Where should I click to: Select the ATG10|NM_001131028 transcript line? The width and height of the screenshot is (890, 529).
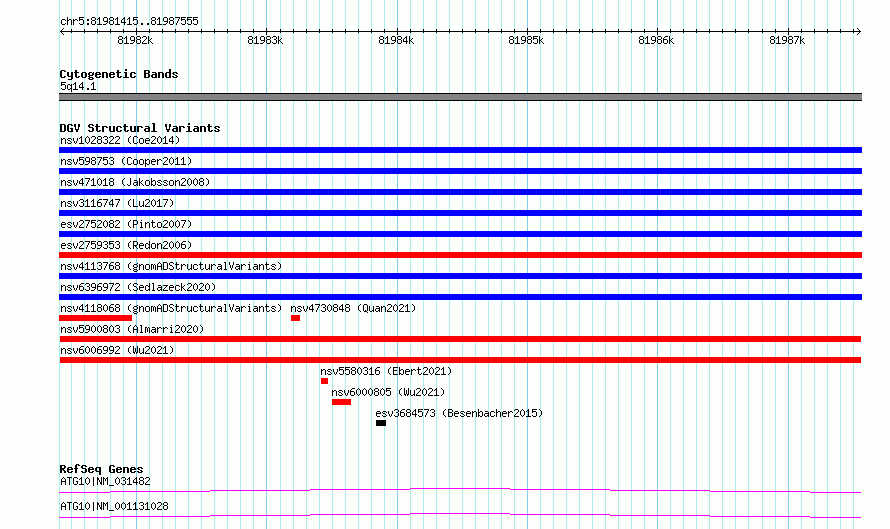click(460, 515)
